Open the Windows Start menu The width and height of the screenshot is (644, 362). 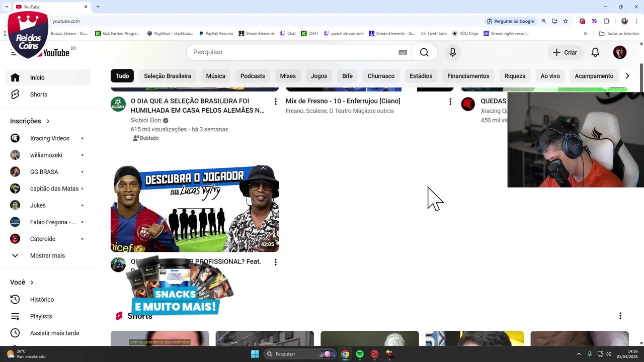[x=255, y=354]
